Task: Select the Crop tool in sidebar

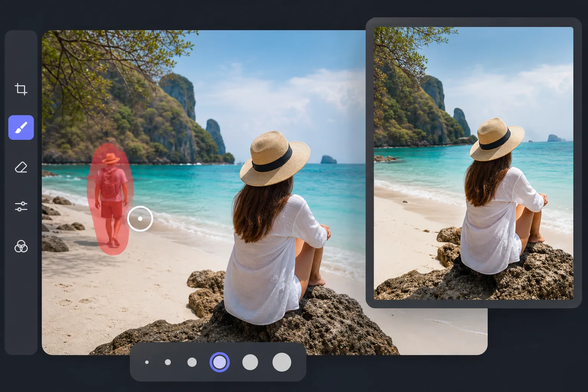Action: pyautogui.click(x=21, y=89)
